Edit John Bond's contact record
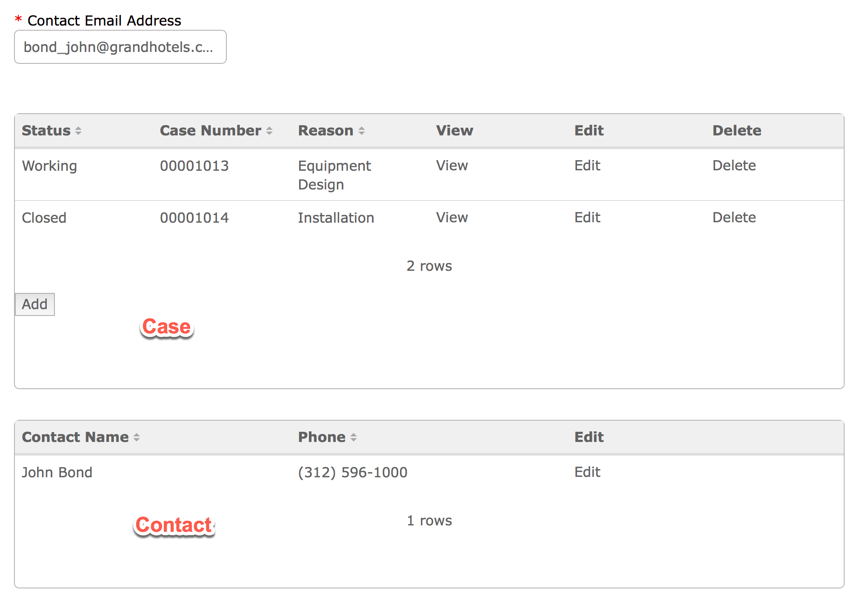 [x=587, y=472]
